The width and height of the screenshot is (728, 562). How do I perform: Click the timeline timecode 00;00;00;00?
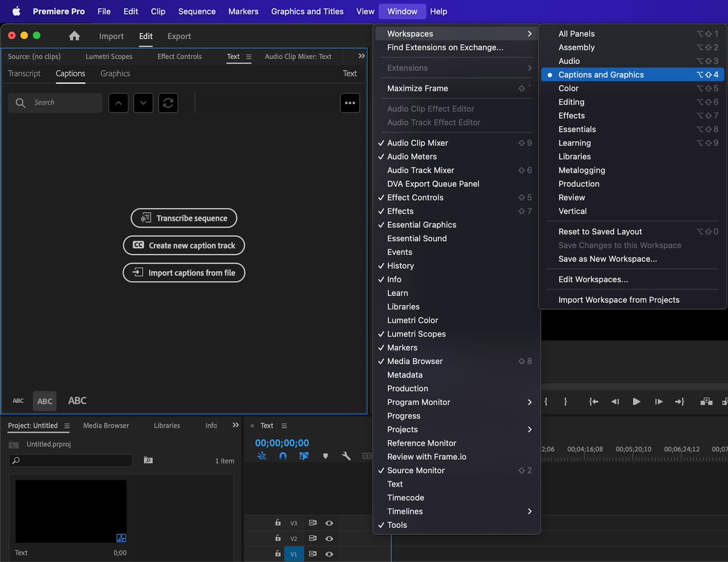click(282, 443)
